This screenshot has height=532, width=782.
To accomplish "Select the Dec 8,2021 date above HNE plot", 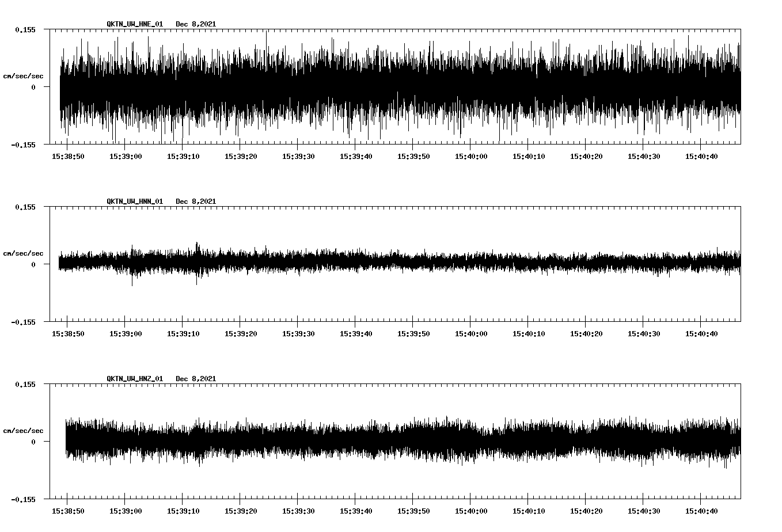I will (x=196, y=24).
